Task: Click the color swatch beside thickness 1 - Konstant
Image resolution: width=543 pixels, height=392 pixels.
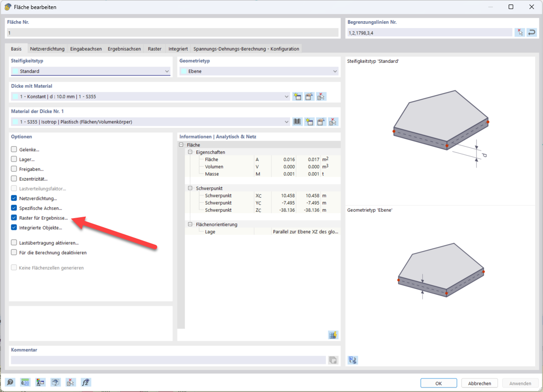Action: point(15,97)
